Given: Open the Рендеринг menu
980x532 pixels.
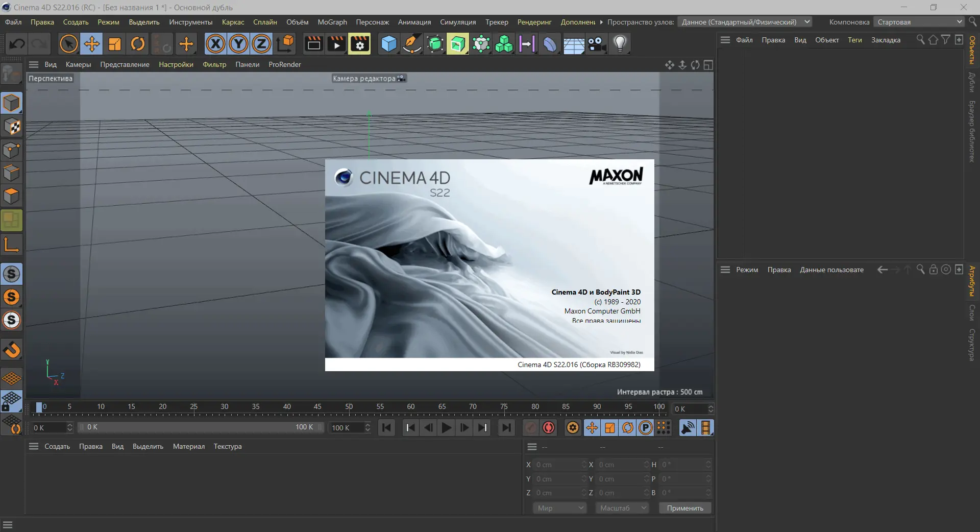Looking at the screenshot, I should point(534,22).
